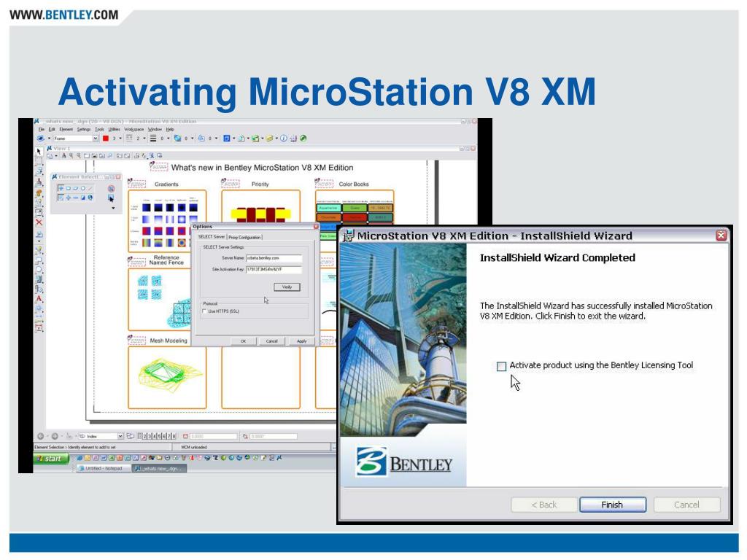
Task: Toggle view 8 button in view group
Action: (174, 436)
